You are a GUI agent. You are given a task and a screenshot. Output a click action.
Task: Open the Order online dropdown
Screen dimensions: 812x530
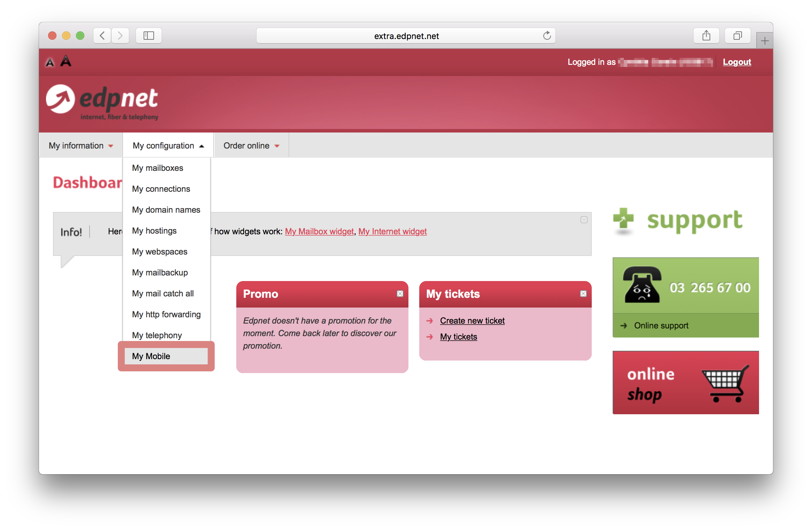[251, 146]
